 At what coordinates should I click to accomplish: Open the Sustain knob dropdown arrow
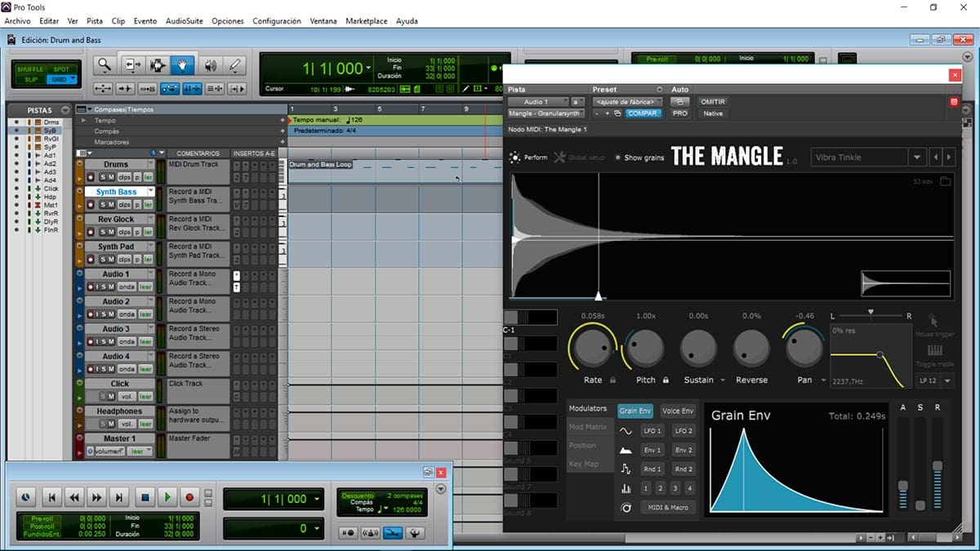[722, 380]
